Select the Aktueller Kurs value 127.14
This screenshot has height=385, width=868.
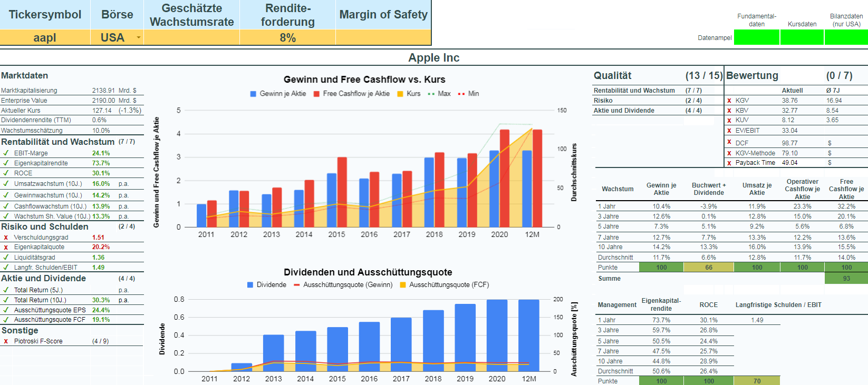[x=102, y=111]
